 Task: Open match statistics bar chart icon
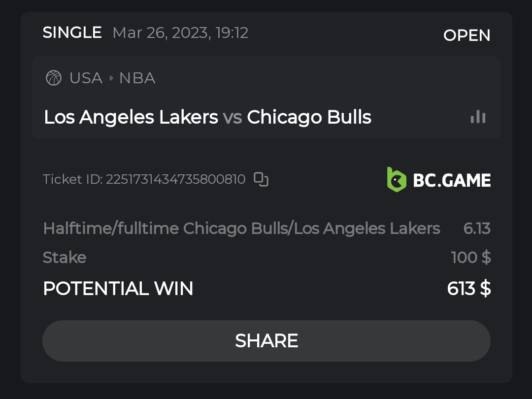click(478, 117)
